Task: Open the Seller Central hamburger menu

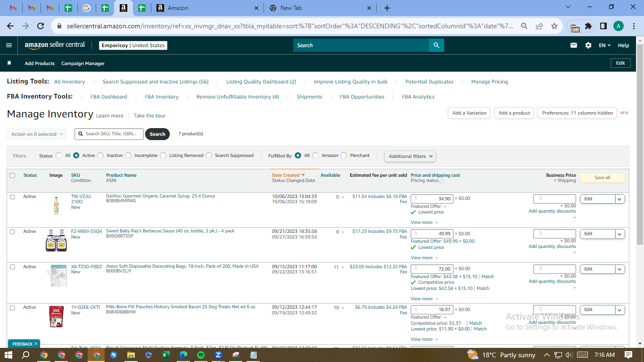Action: (x=9, y=45)
